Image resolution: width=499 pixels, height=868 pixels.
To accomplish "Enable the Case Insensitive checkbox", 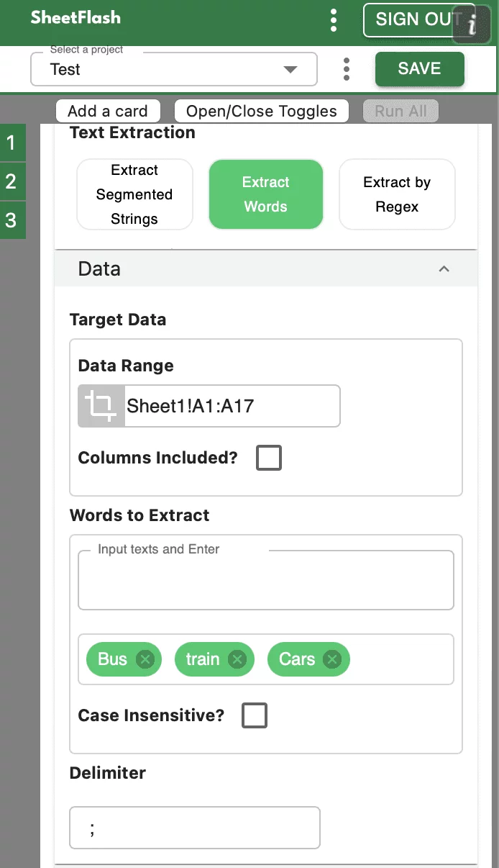I will [255, 715].
